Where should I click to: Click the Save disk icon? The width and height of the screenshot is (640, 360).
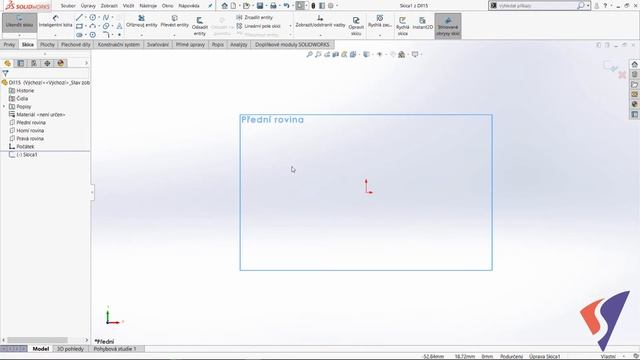pos(260,6)
